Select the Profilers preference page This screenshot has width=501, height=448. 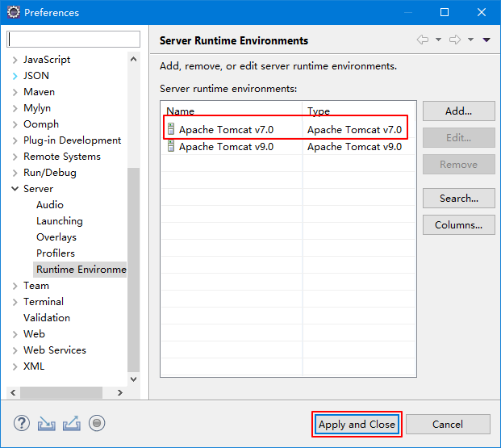pos(56,253)
